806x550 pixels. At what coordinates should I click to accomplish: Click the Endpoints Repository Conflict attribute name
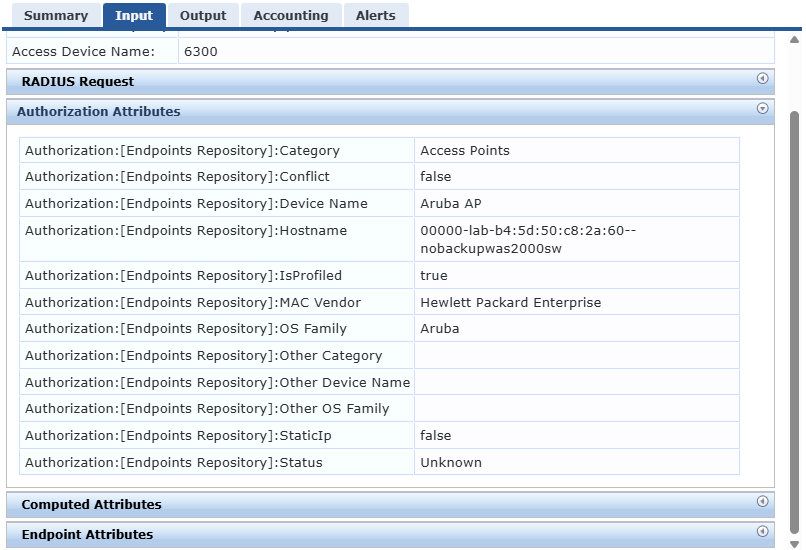(177, 177)
